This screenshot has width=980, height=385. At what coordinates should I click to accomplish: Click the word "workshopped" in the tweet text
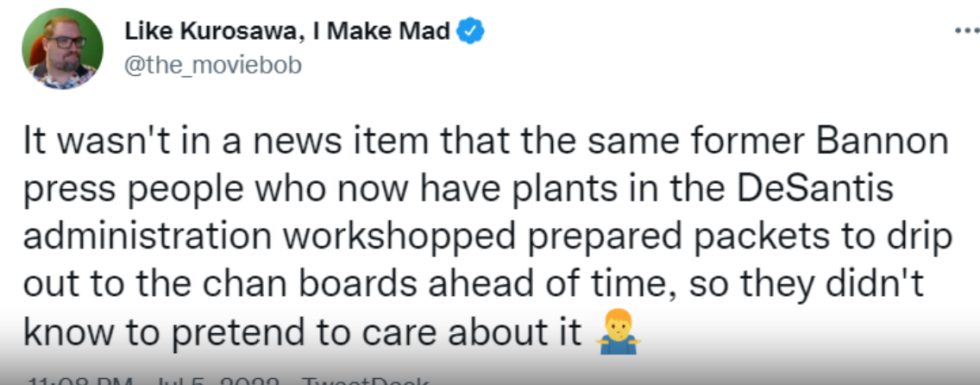338,237
